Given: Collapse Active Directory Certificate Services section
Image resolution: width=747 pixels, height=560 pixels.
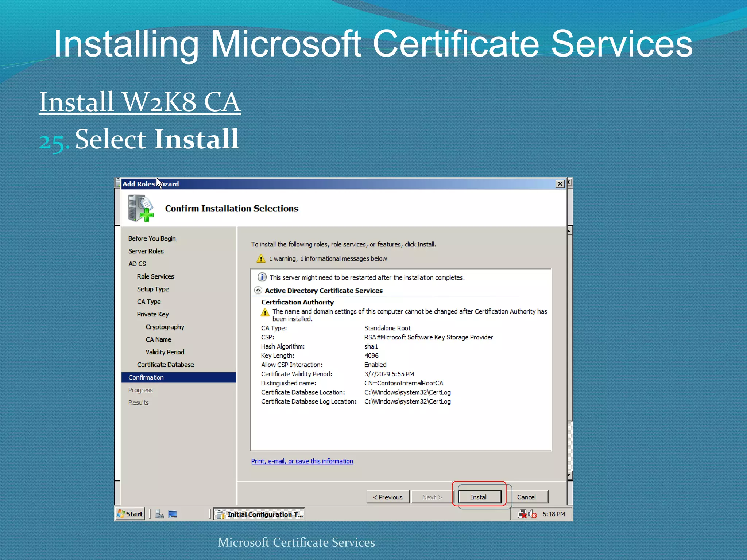Looking at the screenshot, I should tap(258, 291).
